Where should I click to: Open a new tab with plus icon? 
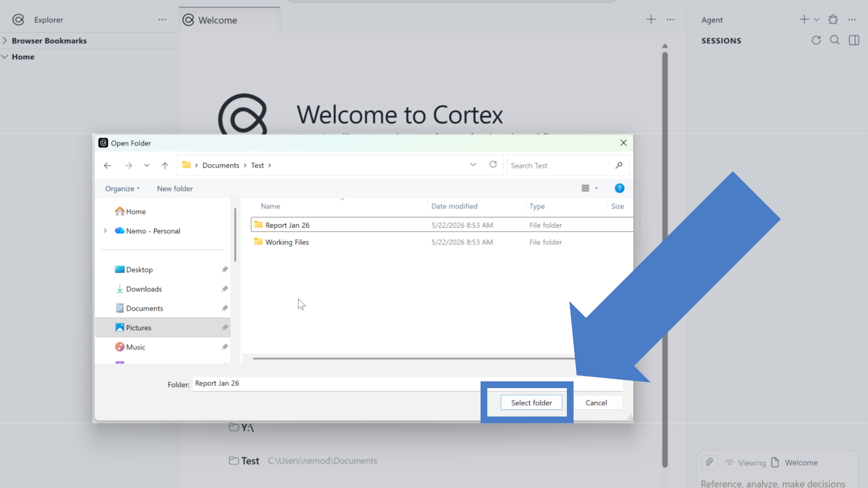point(651,19)
